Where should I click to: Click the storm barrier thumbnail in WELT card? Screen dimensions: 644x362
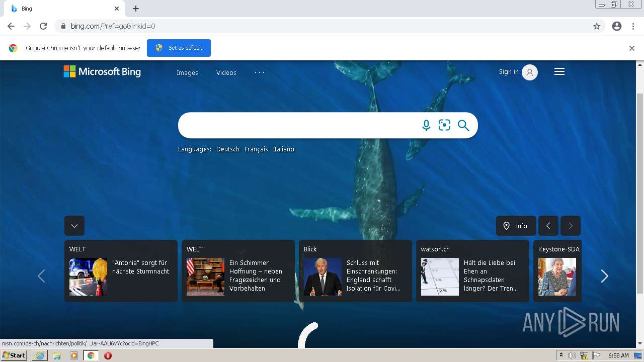coord(88,277)
